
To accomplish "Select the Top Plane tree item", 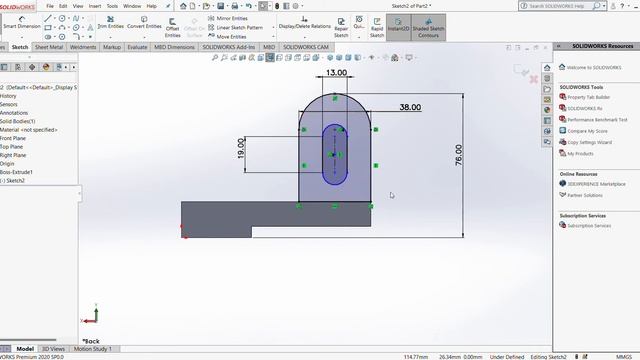I will tap(11, 147).
